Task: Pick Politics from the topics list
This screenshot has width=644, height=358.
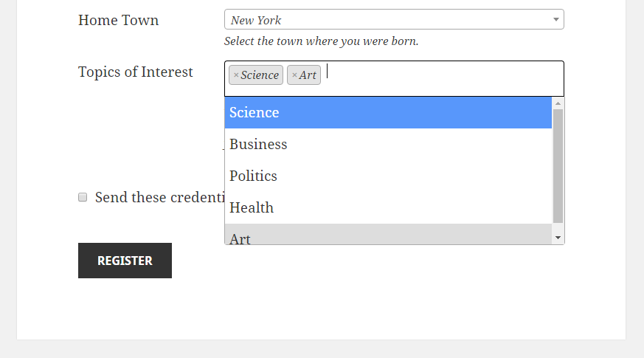Action: click(388, 176)
